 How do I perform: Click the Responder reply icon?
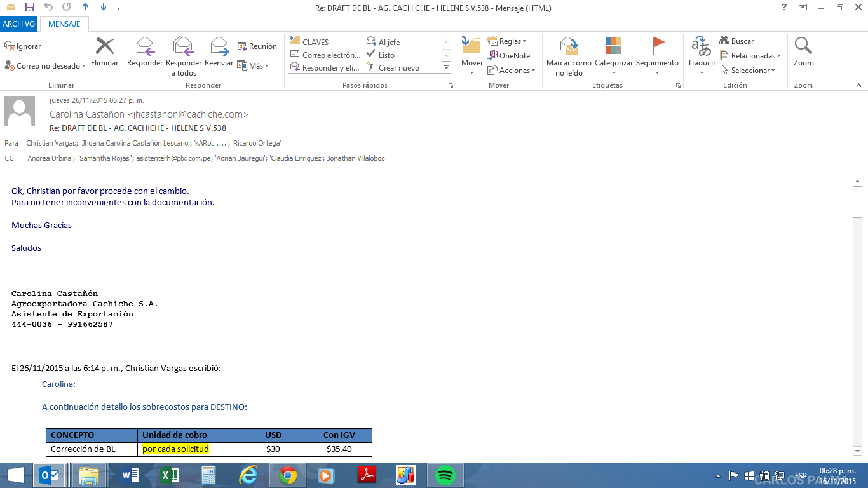[x=145, y=47]
